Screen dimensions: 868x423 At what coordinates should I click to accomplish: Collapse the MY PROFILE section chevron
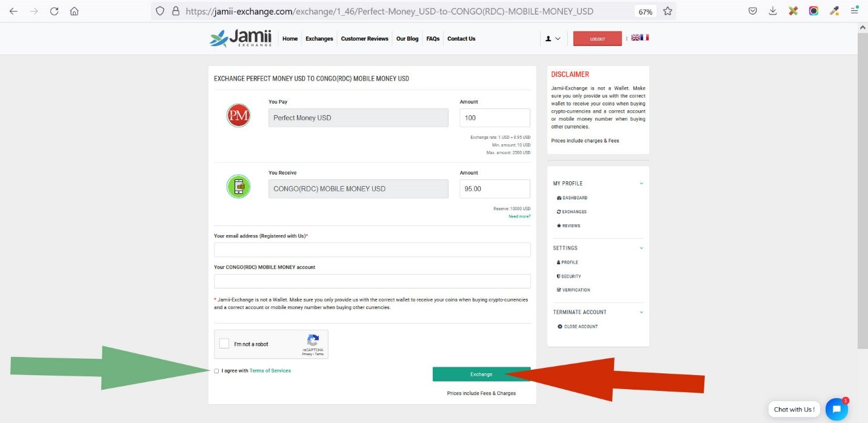click(x=641, y=184)
